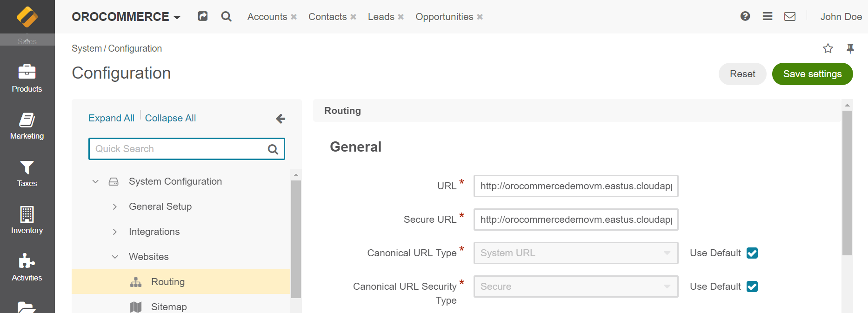Collapse the Websites tree node
The width and height of the screenshot is (868, 313).
115,257
